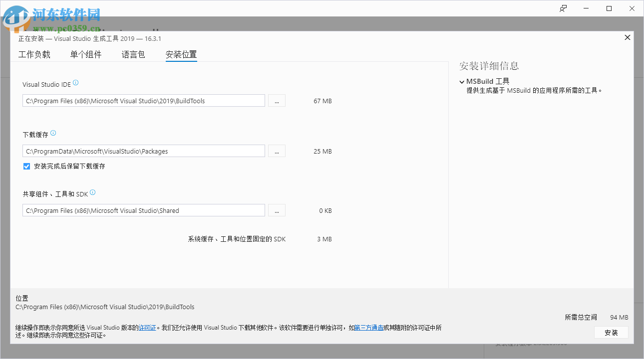Click the info icon next to 下载缓存
The image size is (644, 359).
pyautogui.click(x=53, y=132)
